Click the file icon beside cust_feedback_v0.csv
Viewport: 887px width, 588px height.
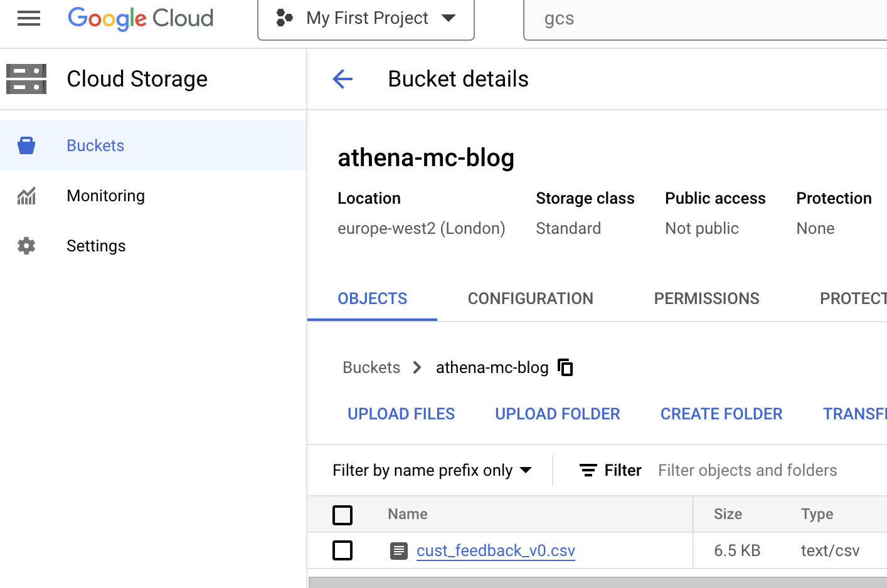399,551
